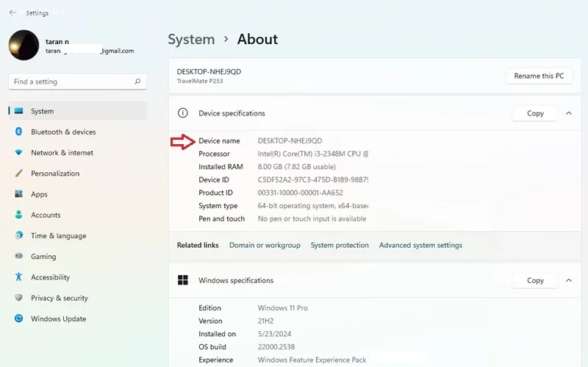Focus the Find a setting field
The height and width of the screenshot is (367, 588).
tap(78, 82)
